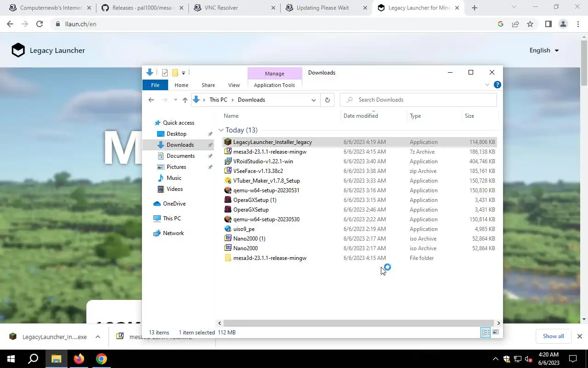
Task: Open Chrome profile avatar menu
Action: (x=563, y=24)
